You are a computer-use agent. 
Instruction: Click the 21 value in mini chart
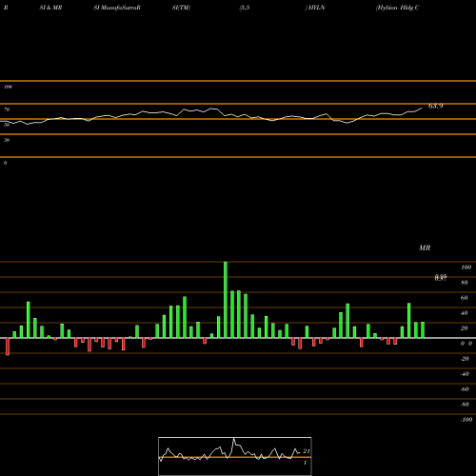(x=306, y=451)
